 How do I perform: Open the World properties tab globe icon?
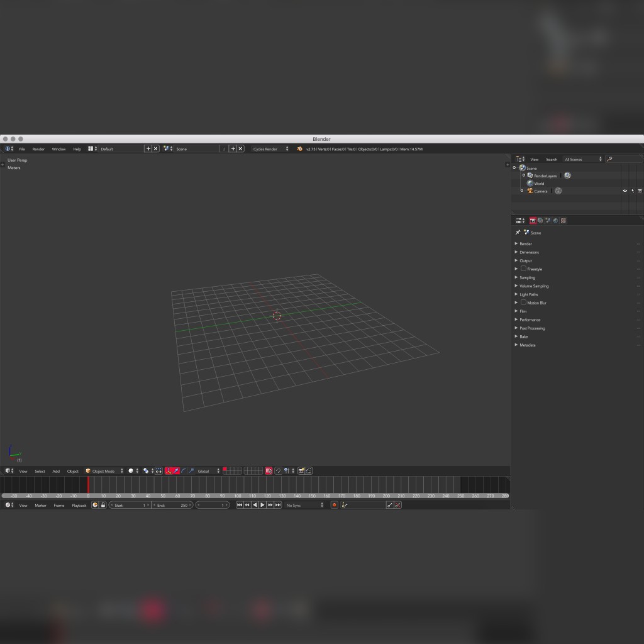(555, 220)
